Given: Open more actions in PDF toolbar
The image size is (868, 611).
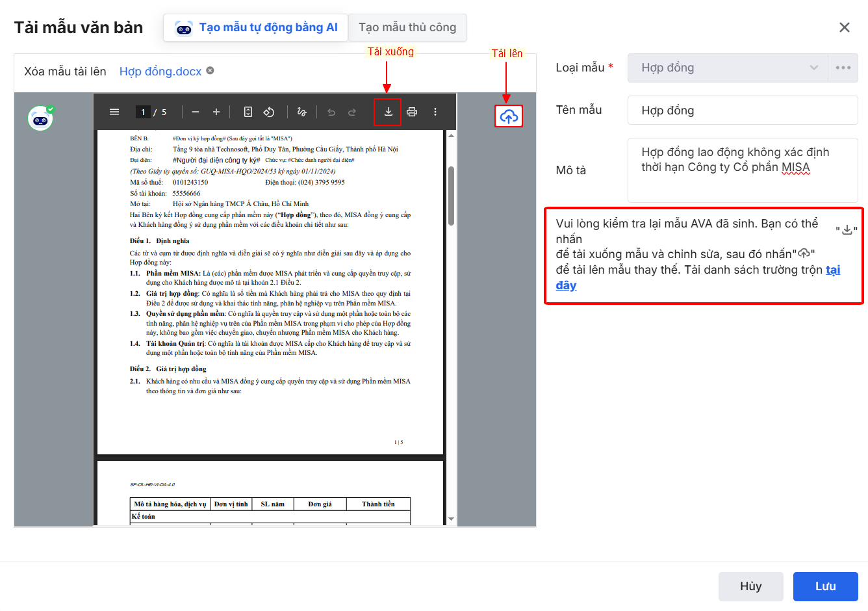Looking at the screenshot, I should (x=435, y=112).
